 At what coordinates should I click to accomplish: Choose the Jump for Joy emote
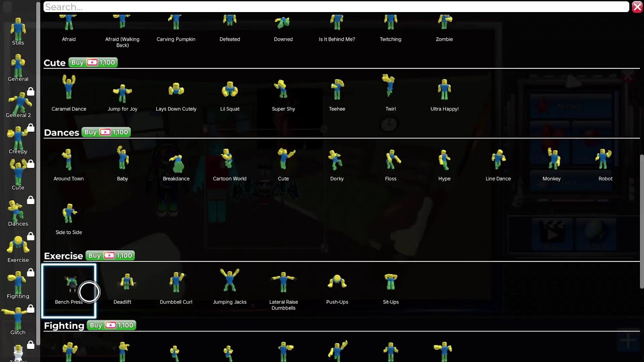122,93
